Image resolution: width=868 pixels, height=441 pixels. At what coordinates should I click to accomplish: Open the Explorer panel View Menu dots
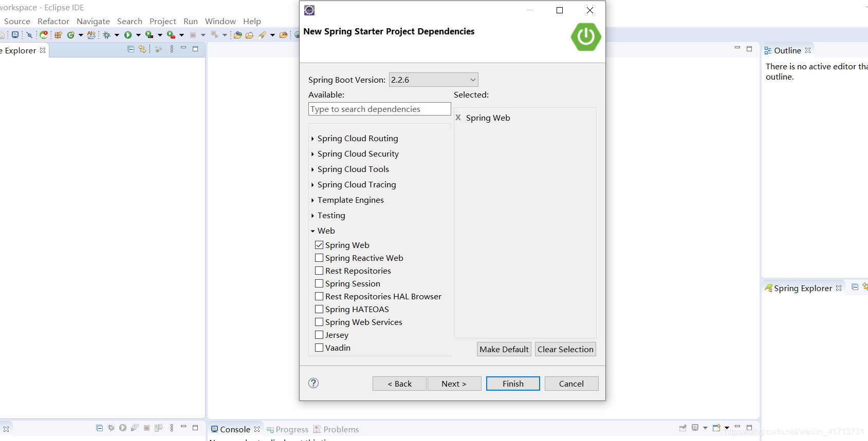[172, 49]
